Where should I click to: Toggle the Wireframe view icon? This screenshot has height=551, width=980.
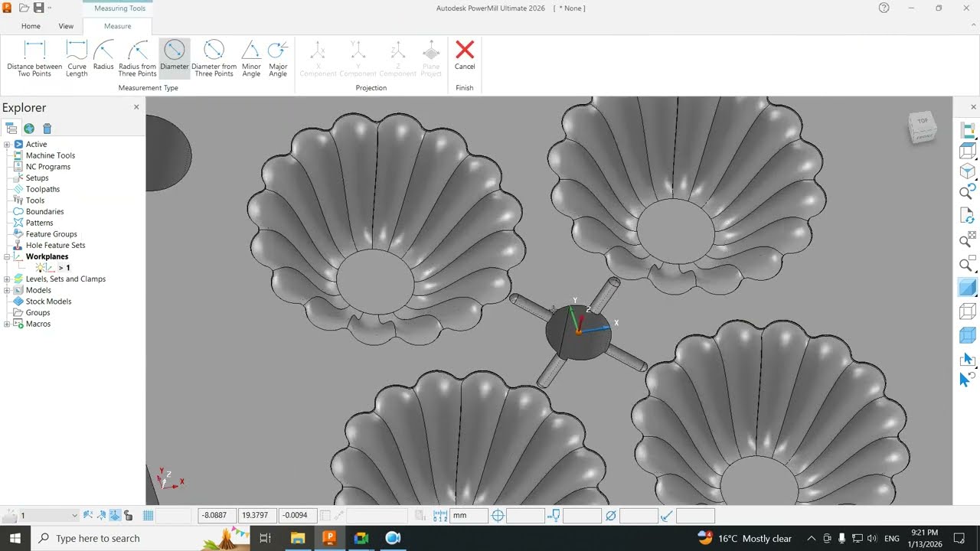[x=968, y=311]
